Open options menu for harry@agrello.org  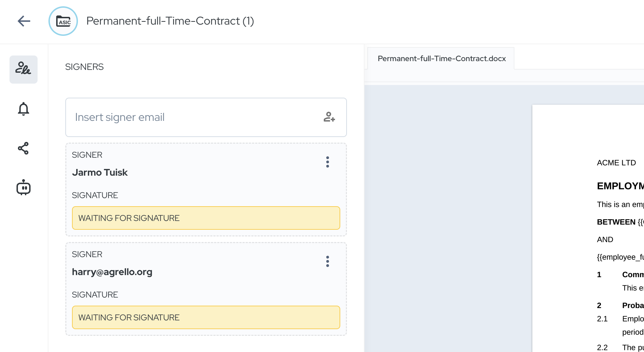pyautogui.click(x=327, y=261)
